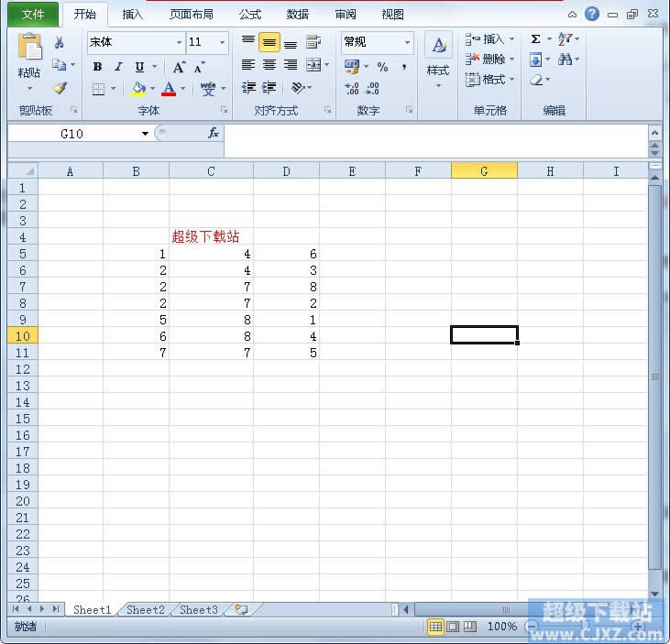
Task: Open Sort and Filter icon
Action: (565, 38)
